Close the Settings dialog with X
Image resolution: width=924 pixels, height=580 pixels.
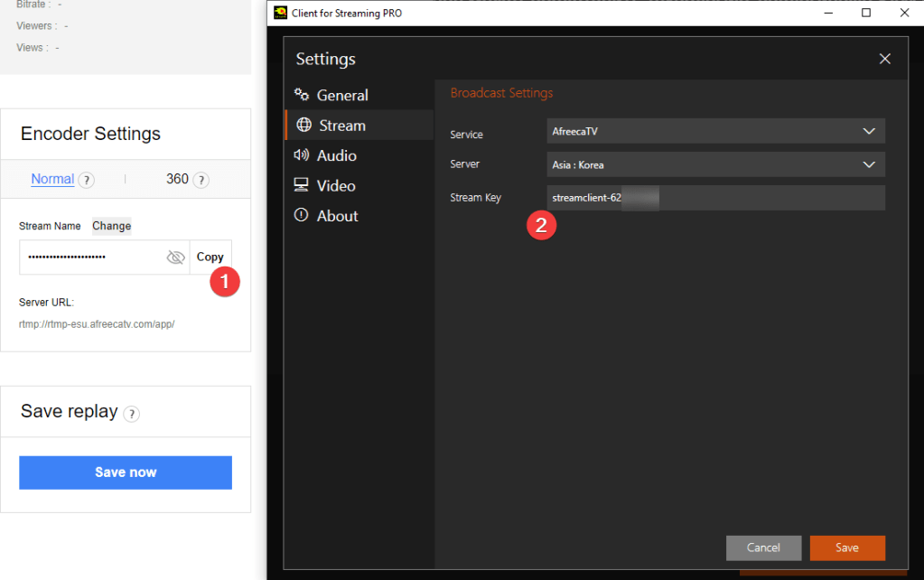(885, 59)
